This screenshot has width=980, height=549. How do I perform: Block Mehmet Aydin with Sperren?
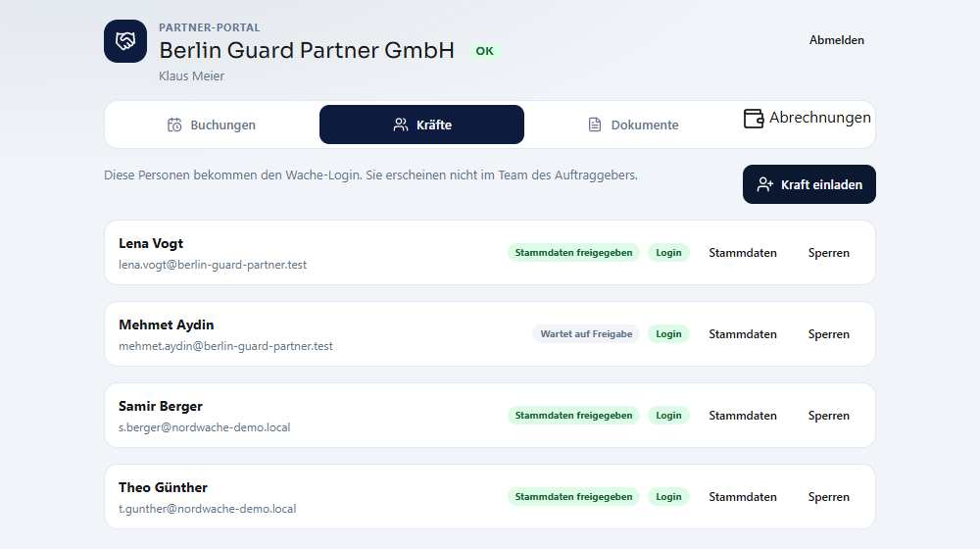tap(828, 334)
